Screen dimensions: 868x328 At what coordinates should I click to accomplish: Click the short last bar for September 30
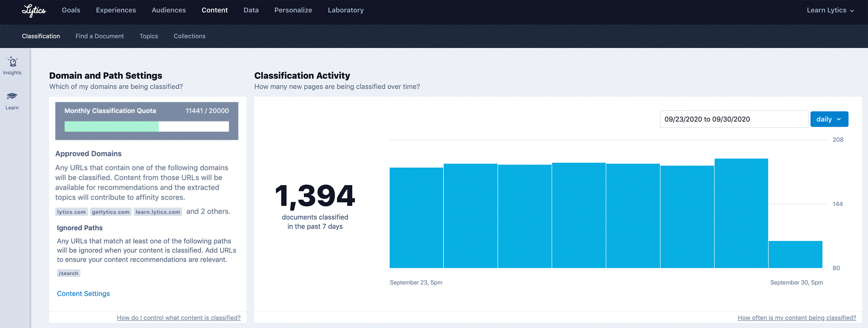coord(795,254)
